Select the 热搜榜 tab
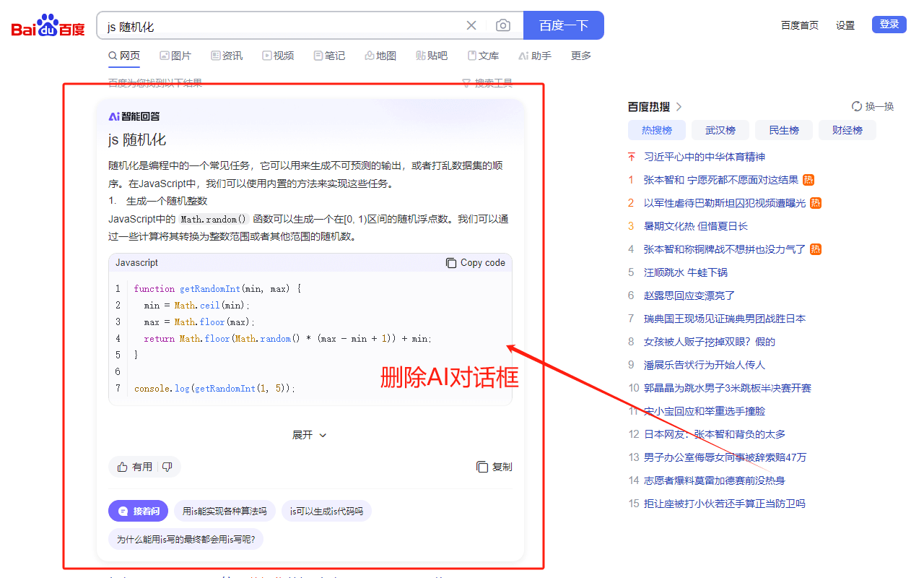924x578 pixels. click(x=657, y=130)
